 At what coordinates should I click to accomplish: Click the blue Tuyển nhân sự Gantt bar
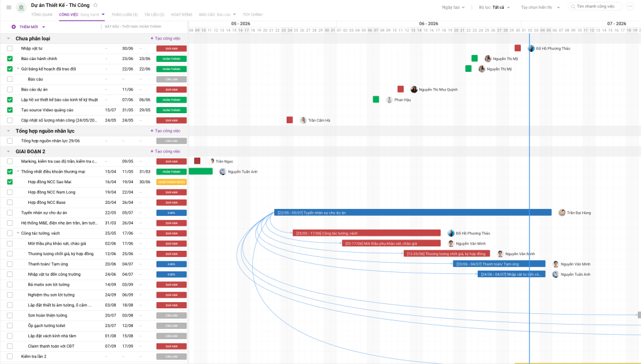(413, 213)
